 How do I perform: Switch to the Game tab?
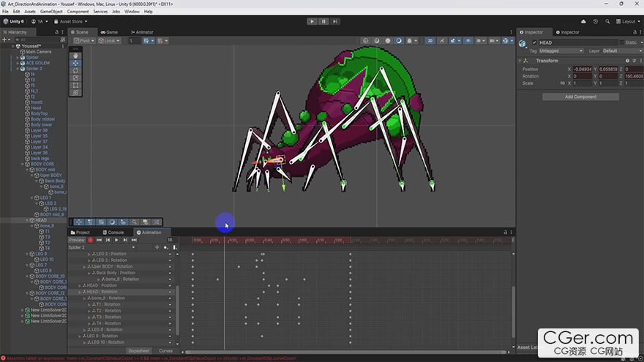(x=109, y=32)
